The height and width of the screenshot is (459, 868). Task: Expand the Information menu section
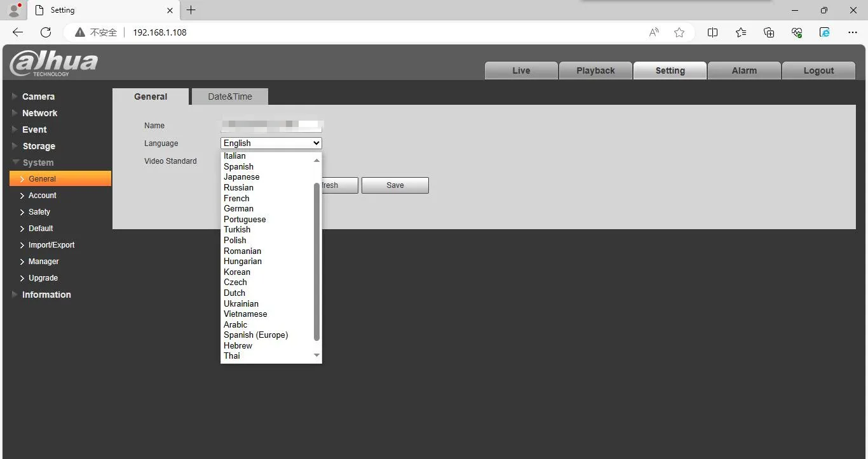pos(46,295)
